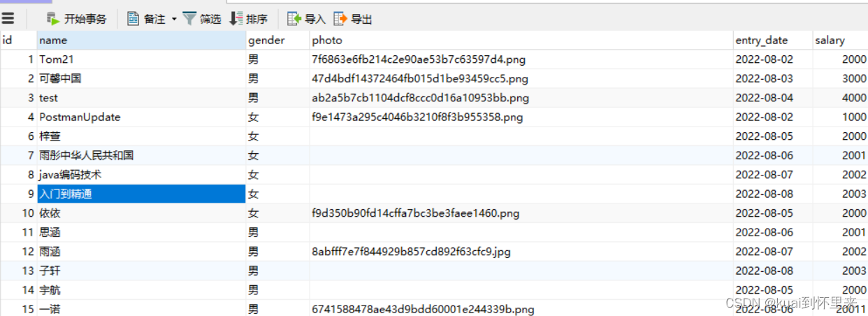Click entry_date 2022-08-03 for 可馨中国
This screenshot has width=868, height=316.
(x=773, y=78)
